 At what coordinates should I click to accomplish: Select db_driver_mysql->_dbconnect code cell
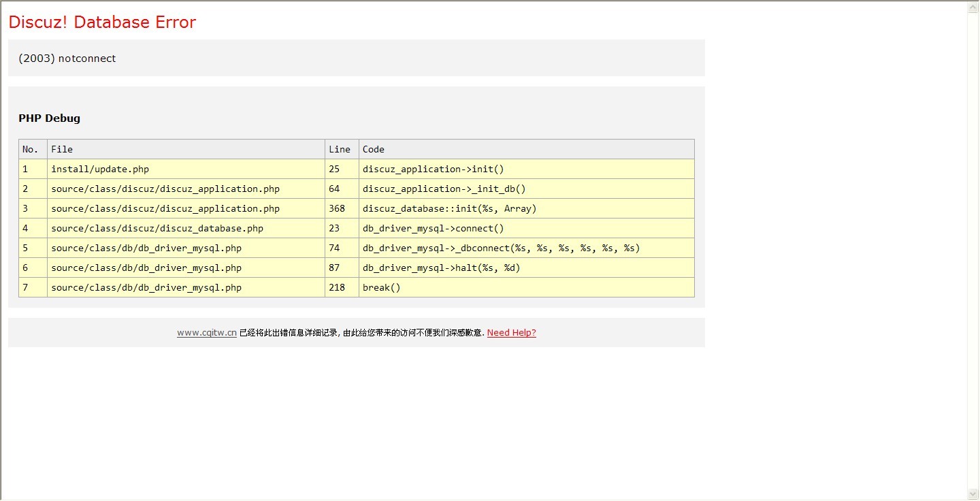[x=527, y=248]
